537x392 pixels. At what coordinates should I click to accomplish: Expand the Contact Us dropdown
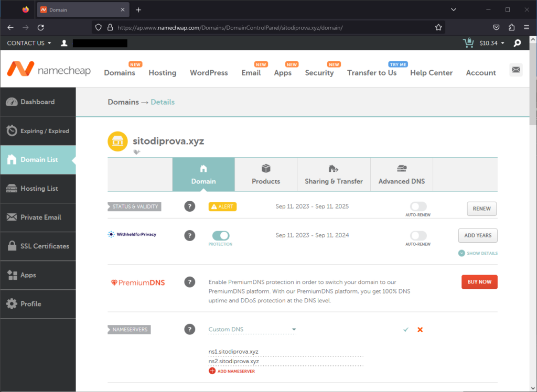click(x=29, y=43)
